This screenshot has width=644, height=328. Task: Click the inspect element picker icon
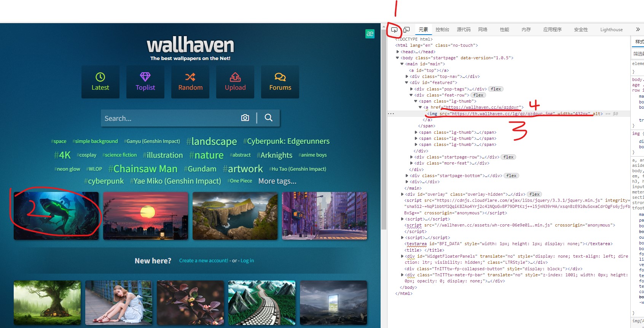click(394, 30)
